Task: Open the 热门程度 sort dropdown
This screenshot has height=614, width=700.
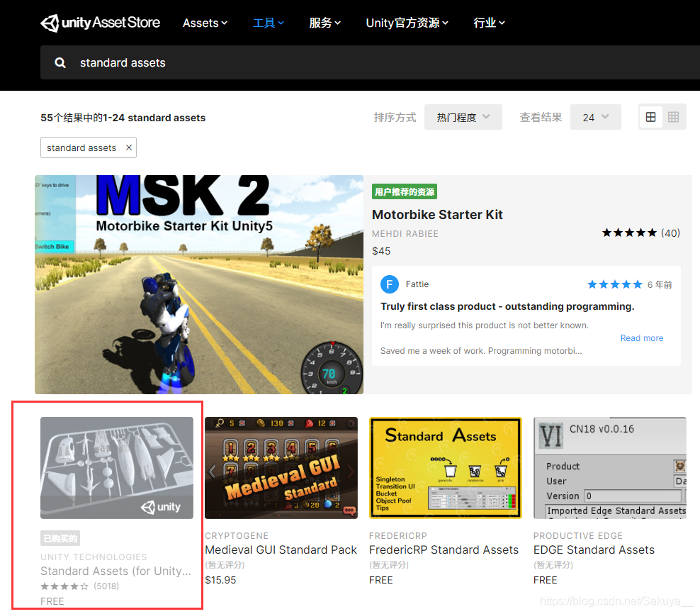Action: tap(463, 117)
